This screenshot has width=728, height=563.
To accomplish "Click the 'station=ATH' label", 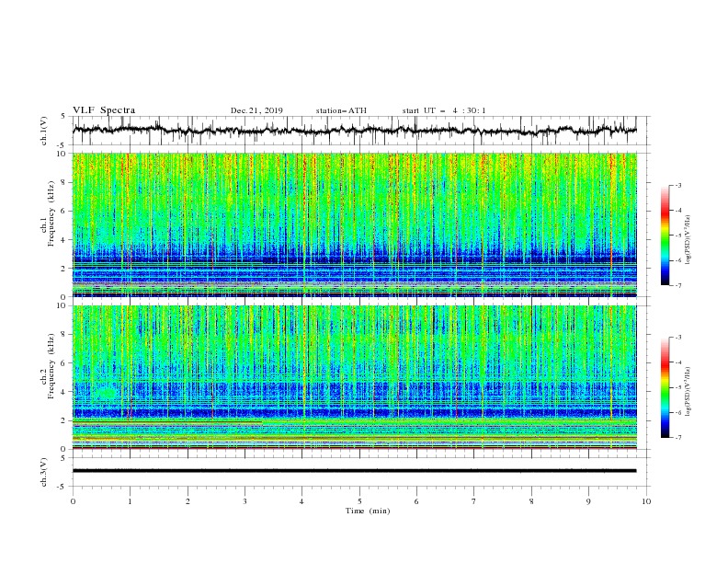I will (341, 110).
